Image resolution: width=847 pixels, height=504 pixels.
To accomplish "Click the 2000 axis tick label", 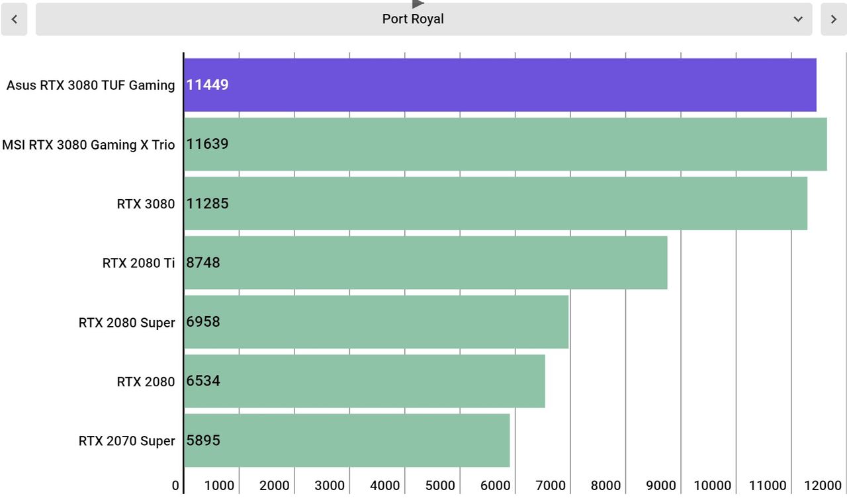I will click(x=275, y=486).
